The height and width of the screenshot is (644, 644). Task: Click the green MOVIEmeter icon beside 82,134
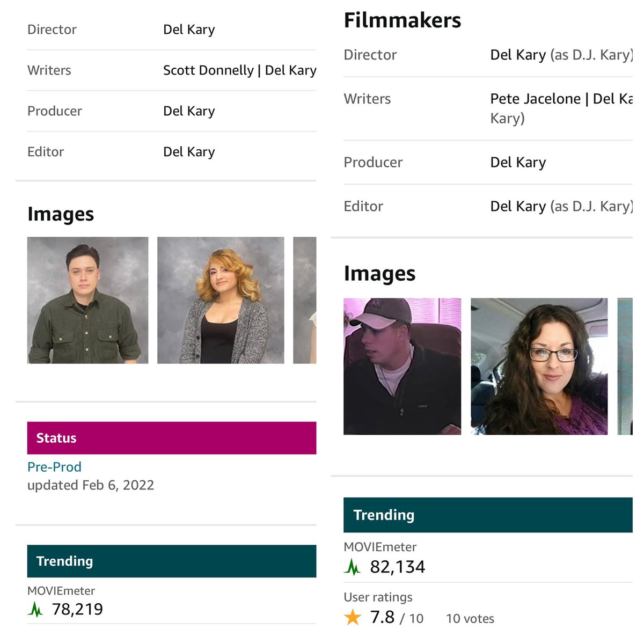coord(353,567)
